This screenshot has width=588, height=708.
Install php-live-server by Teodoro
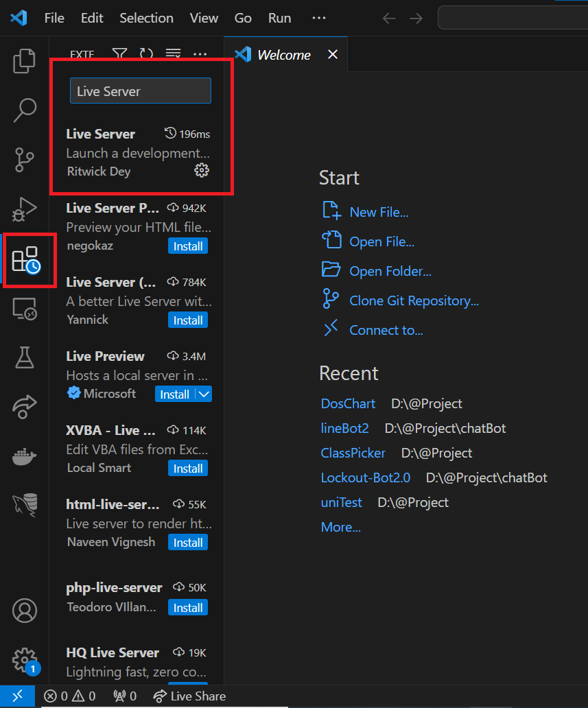point(188,607)
